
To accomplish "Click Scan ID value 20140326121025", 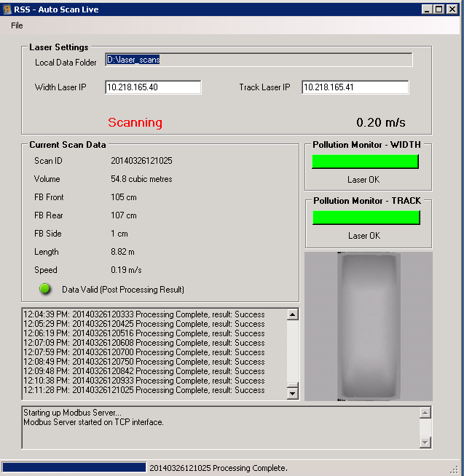I will pos(141,161).
